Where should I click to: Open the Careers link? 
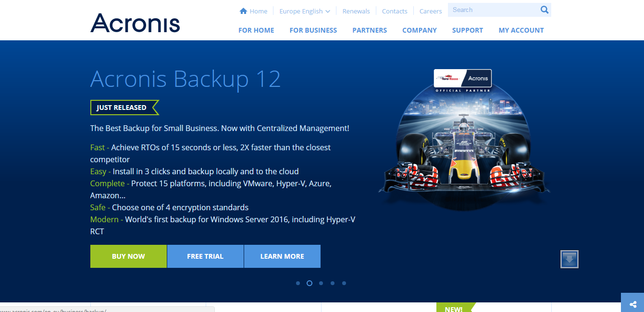pyautogui.click(x=431, y=11)
